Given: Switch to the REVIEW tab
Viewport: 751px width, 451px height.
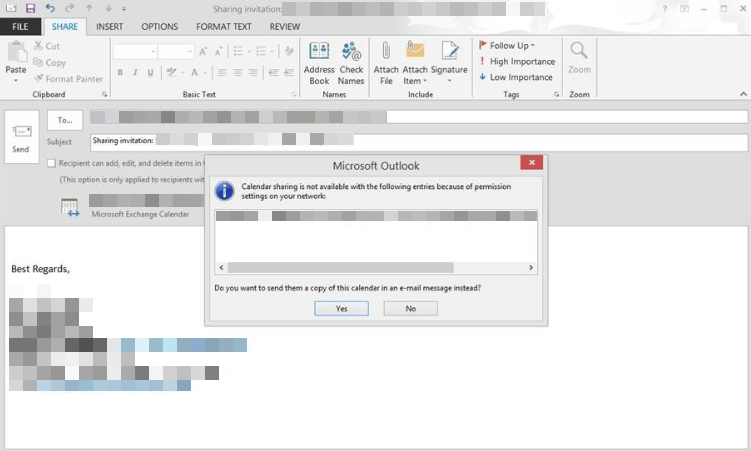Looking at the screenshot, I should (284, 27).
